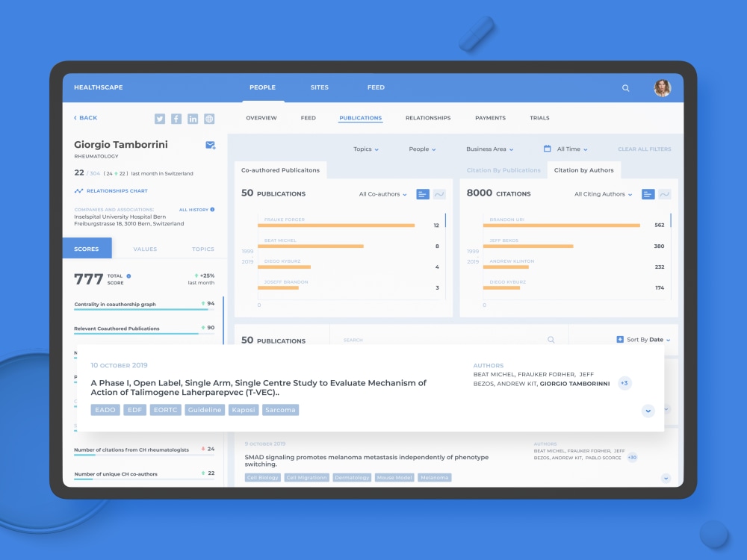Switch Citations panel to line chart view

point(666,193)
